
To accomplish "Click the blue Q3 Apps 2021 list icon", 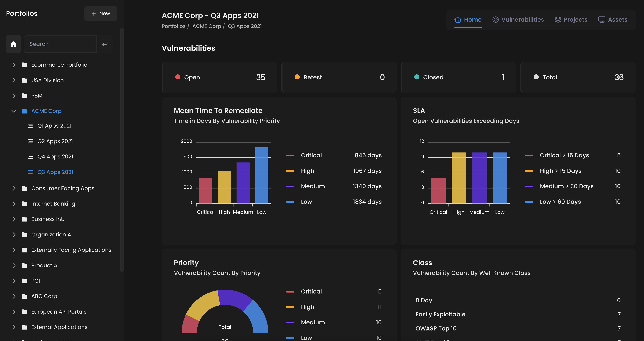I will point(30,172).
